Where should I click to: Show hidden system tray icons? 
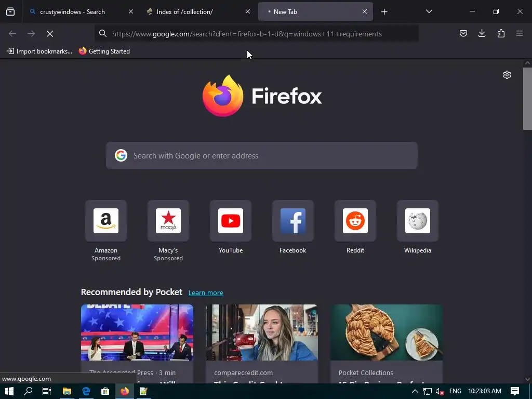[x=415, y=391]
